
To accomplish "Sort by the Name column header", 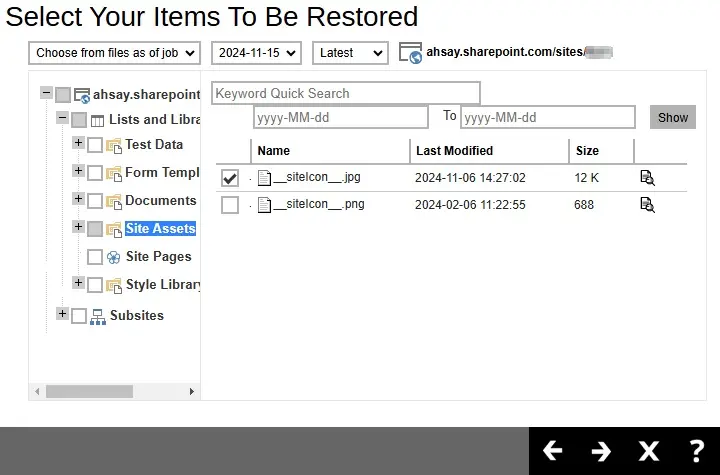I will click(274, 151).
